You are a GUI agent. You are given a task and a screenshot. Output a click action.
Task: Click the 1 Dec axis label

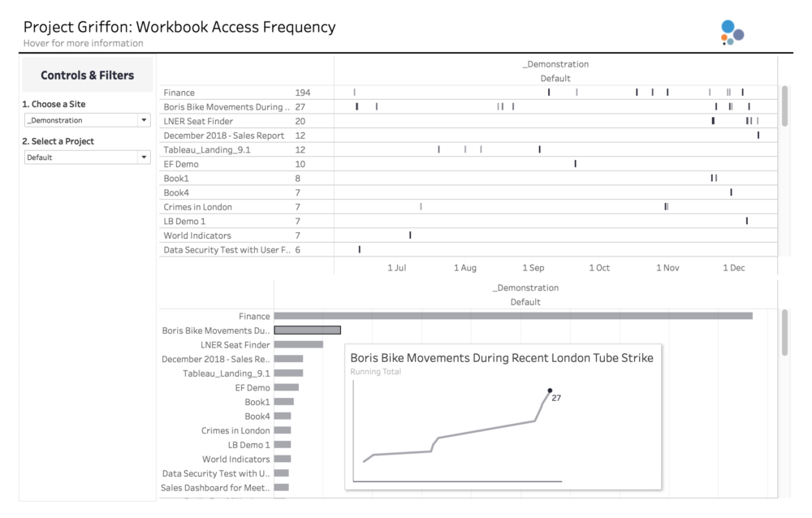[x=734, y=268]
